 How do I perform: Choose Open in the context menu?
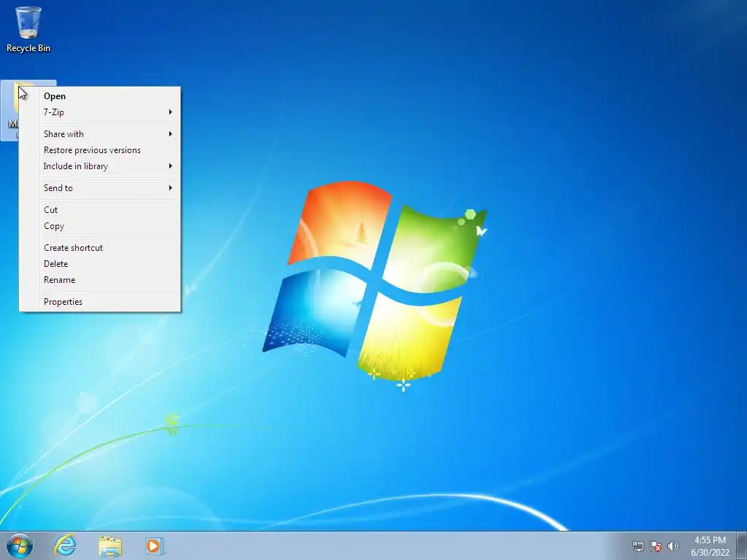pyautogui.click(x=99, y=96)
